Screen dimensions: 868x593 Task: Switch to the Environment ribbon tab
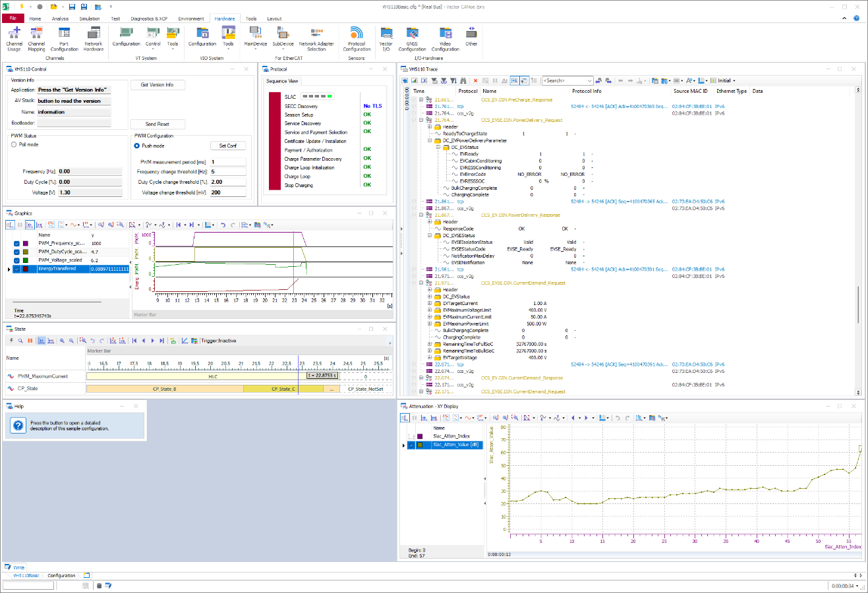191,18
